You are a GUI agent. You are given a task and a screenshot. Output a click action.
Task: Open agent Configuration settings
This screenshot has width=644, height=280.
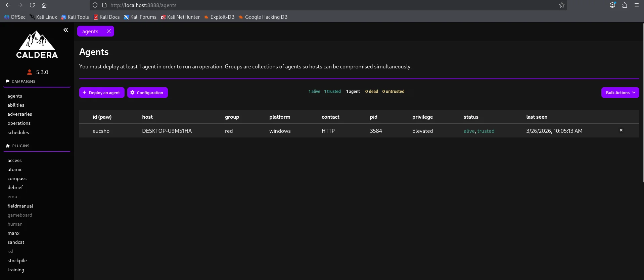(147, 93)
